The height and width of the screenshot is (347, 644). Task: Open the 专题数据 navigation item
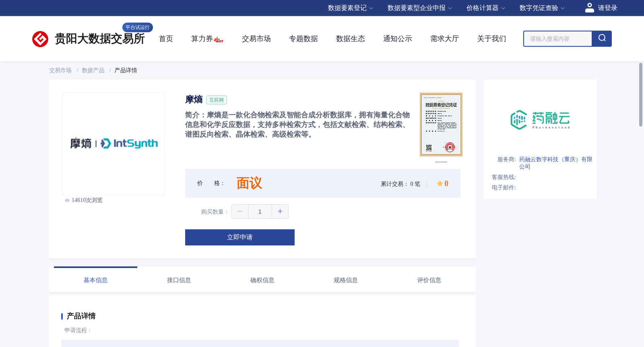point(303,39)
